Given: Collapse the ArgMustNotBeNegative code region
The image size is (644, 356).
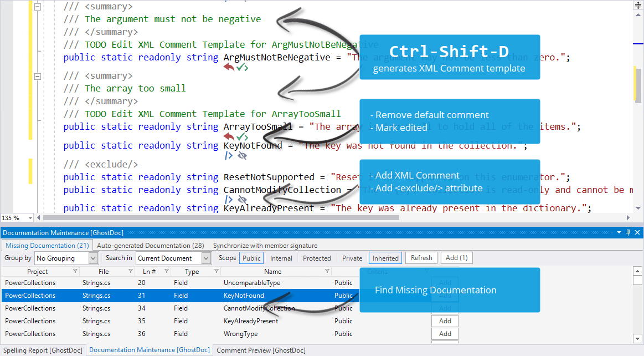Looking at the screenshot, I should [x=37, y=7].
